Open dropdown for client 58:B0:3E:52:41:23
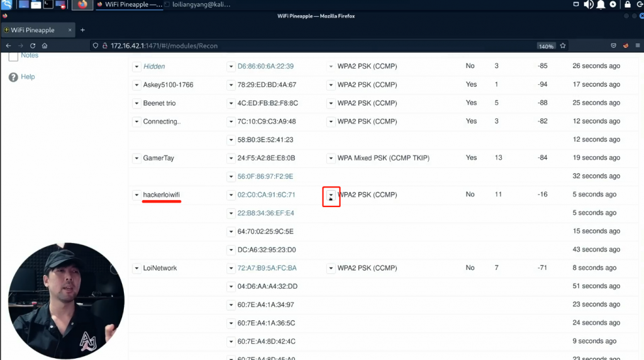The image size is (644, 360). click(x=231, y=140)
